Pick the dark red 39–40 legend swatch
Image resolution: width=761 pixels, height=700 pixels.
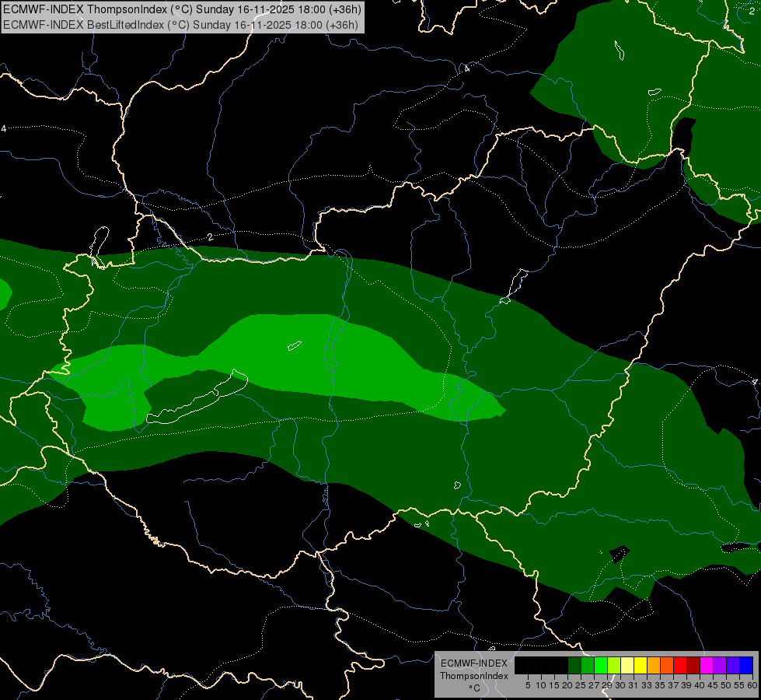click(x=693, y=665)
